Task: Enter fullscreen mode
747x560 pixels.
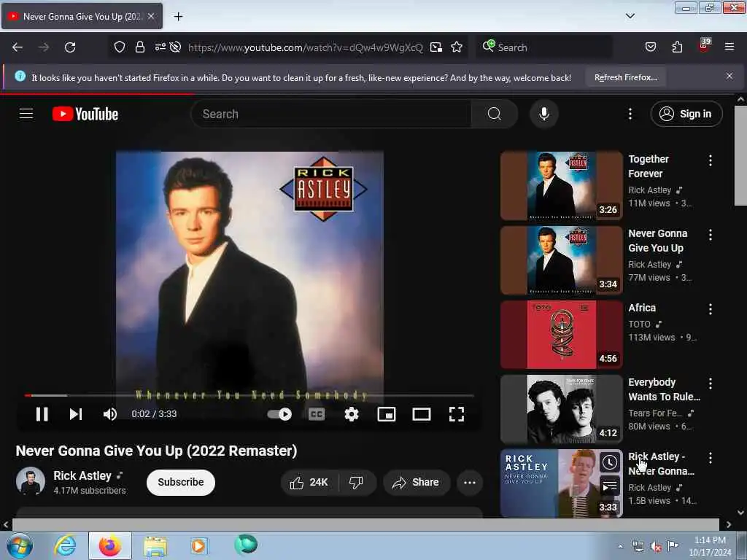Action: (x=457, y=414)
